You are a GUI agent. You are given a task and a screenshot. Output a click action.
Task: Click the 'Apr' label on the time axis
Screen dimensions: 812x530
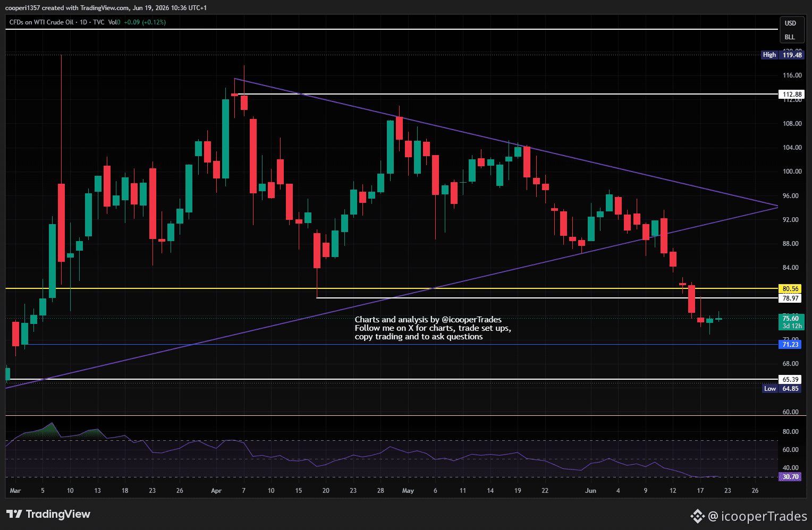pos(216,491)
